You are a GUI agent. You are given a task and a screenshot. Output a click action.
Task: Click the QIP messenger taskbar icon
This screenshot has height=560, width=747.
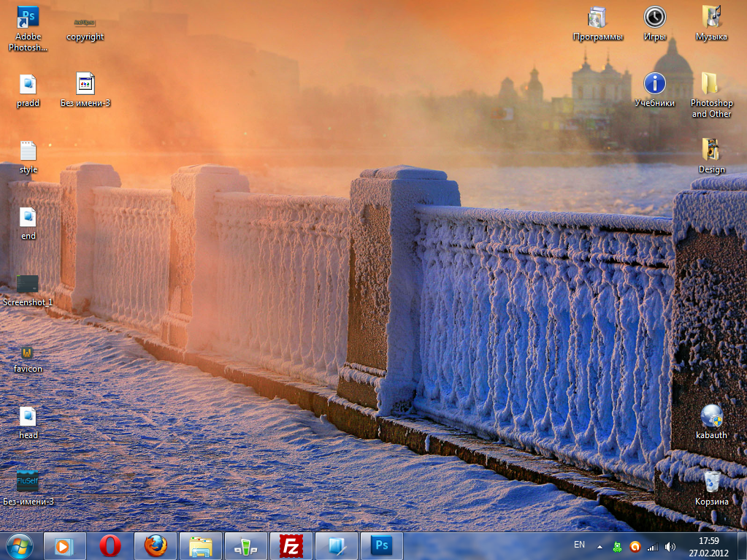pyautogui.click(x=246, y=545)
